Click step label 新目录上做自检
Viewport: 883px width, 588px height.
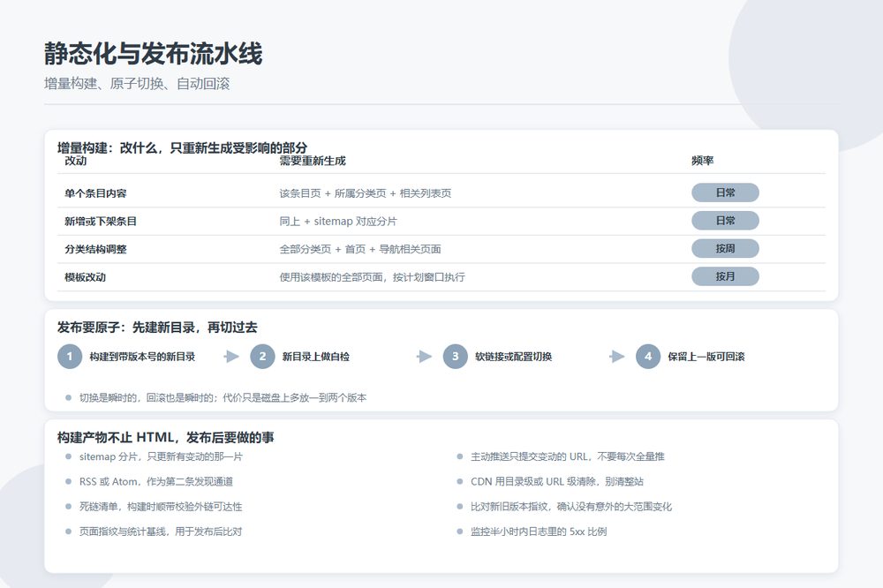pyautogui.click(x=316, y=357)
